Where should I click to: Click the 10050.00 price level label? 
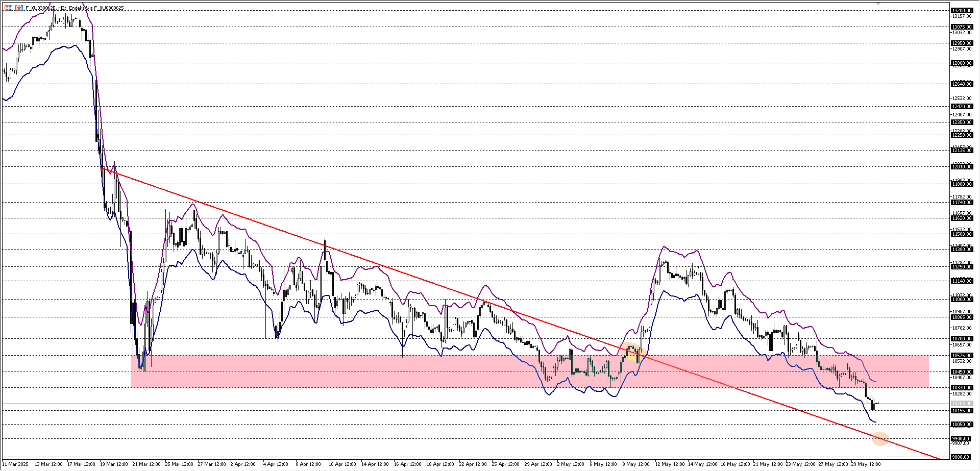(x=962, y=424)
